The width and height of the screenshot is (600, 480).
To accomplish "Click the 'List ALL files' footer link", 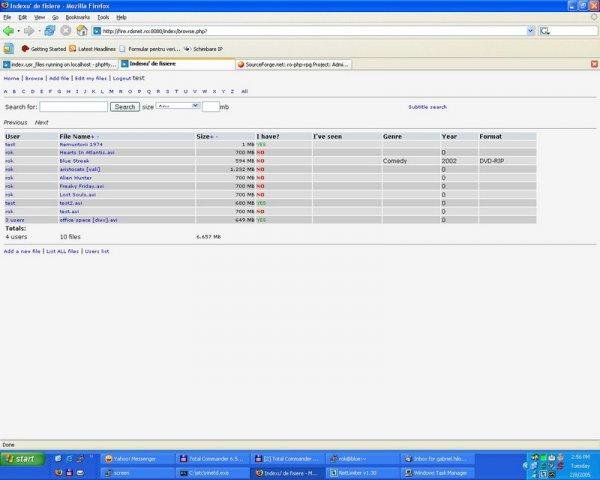I will 62,251.
